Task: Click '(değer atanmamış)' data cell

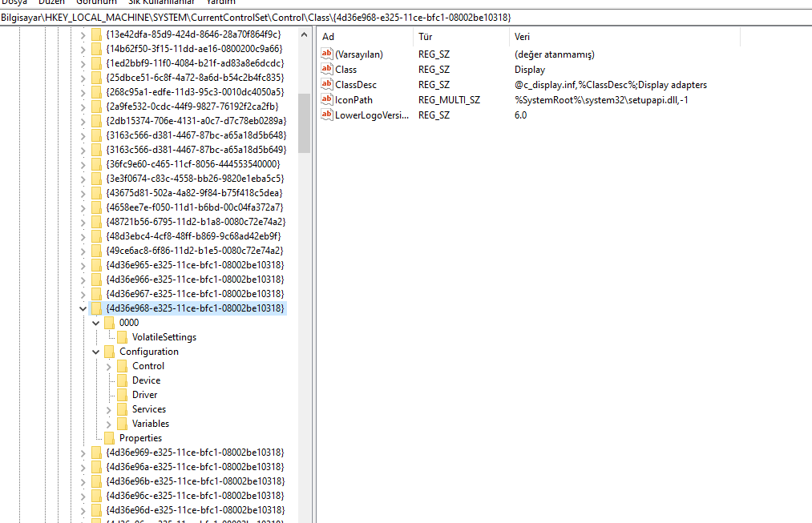Action: click(x=555, y=54)
